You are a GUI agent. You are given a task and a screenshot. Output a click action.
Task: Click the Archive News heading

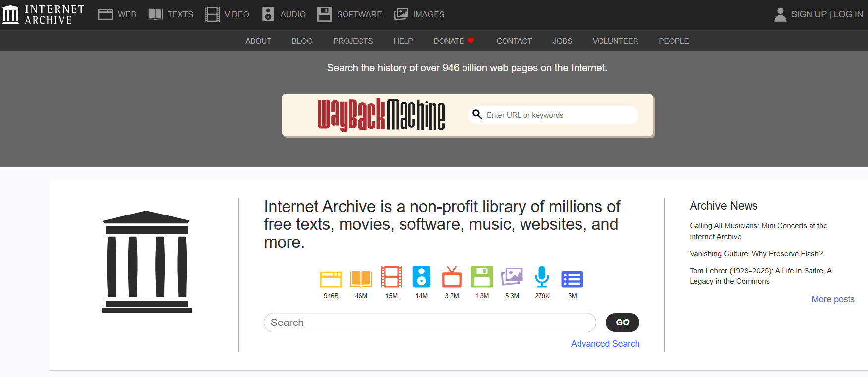tap(724, 206)
